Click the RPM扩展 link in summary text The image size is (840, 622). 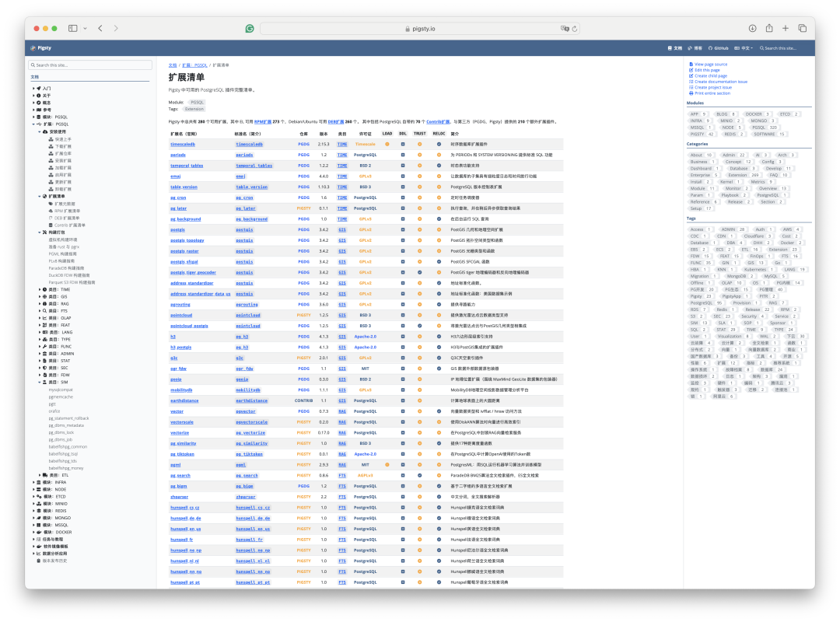[263, 121]
